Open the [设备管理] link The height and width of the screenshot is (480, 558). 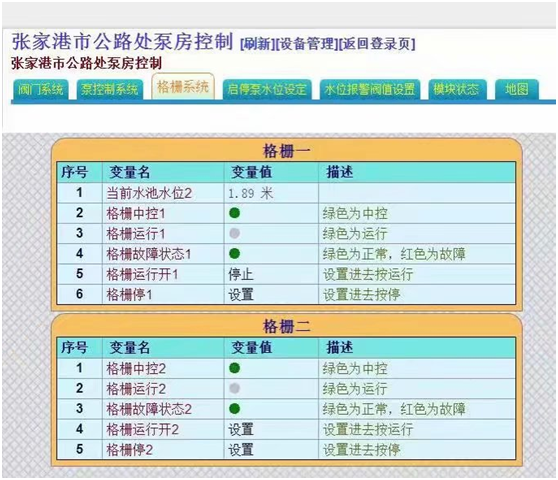(307, 44)
